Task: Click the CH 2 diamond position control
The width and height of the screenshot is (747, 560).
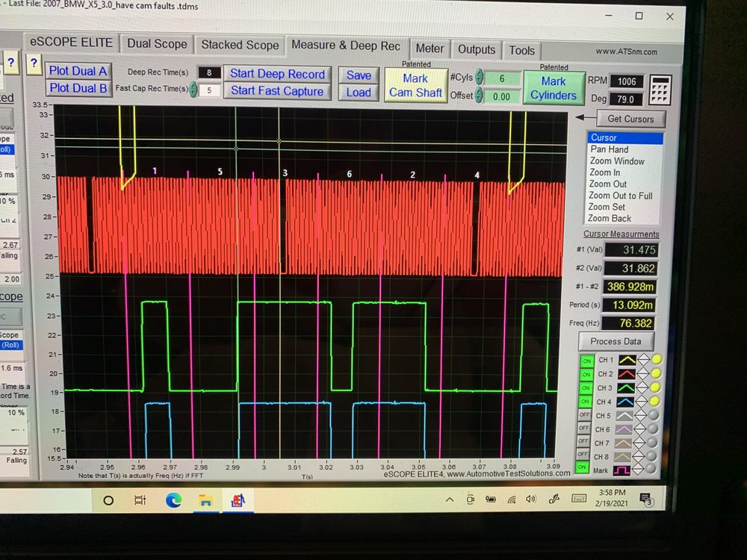Action: click(x=643, y=374)
